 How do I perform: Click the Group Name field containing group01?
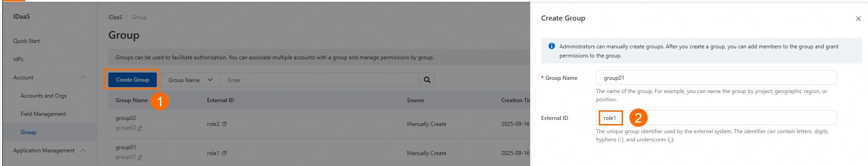tap(716, 78)
